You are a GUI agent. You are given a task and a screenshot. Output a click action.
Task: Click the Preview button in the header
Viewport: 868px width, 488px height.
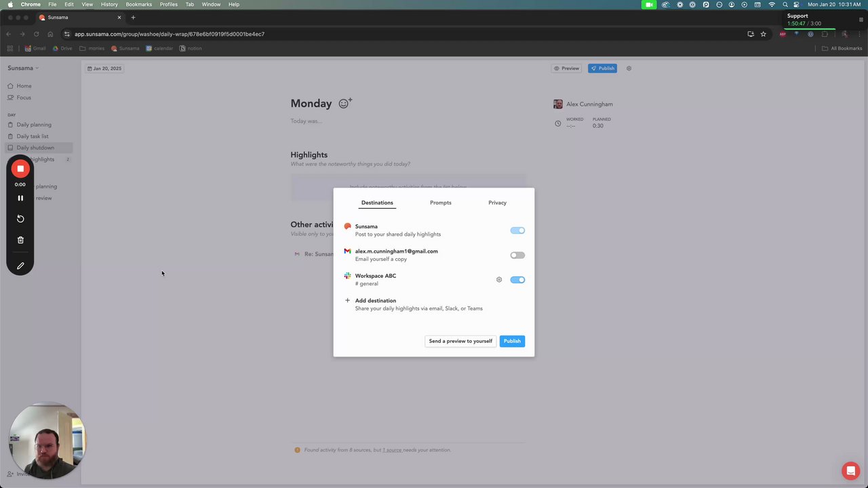566,68
